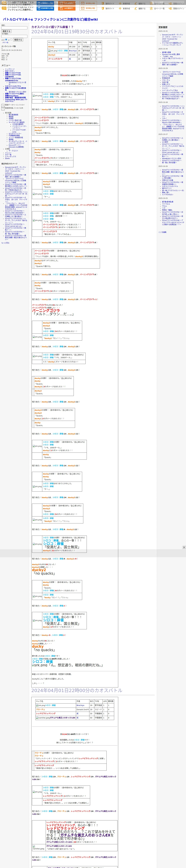This screenshot has width=186, height=868.
Task: Click the broken srk.png image in first table
Action: (53, 51)
